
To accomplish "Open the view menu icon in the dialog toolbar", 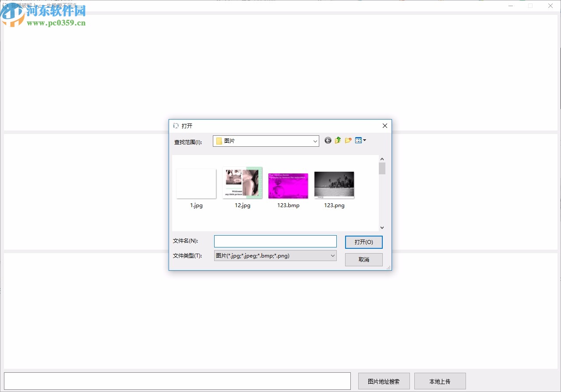I will [360, 141].
